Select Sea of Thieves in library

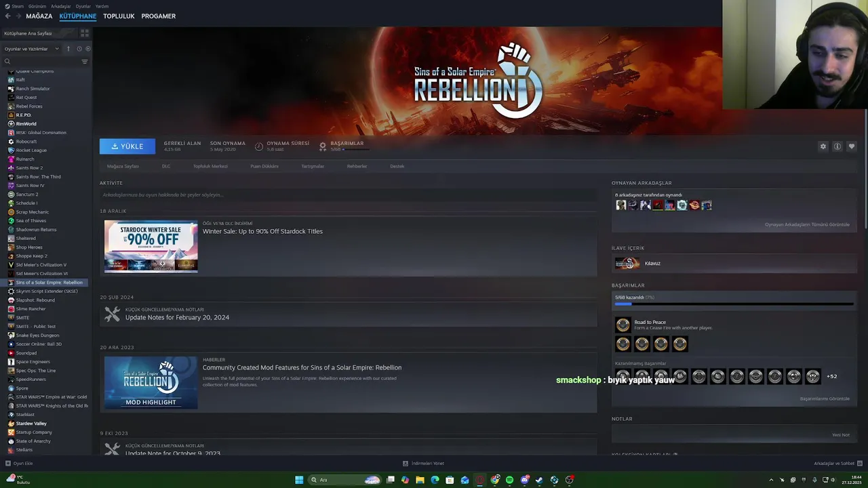pos(31,221)
